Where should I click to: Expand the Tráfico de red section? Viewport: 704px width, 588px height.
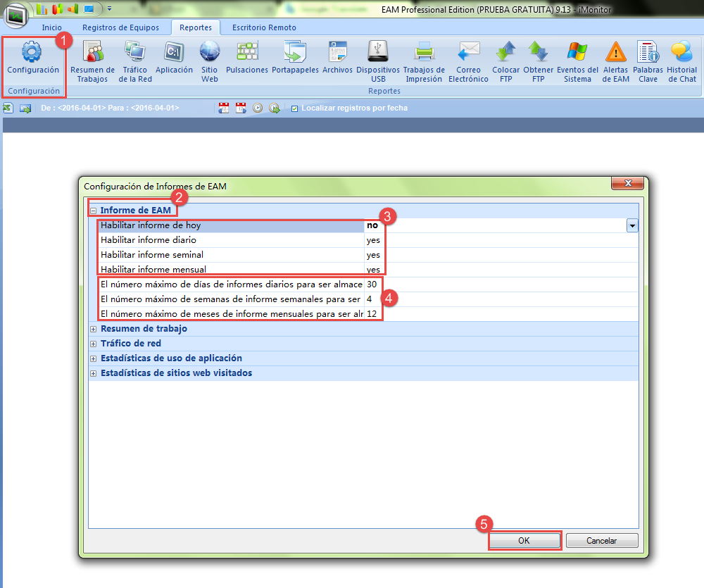(x=94, y=344)
